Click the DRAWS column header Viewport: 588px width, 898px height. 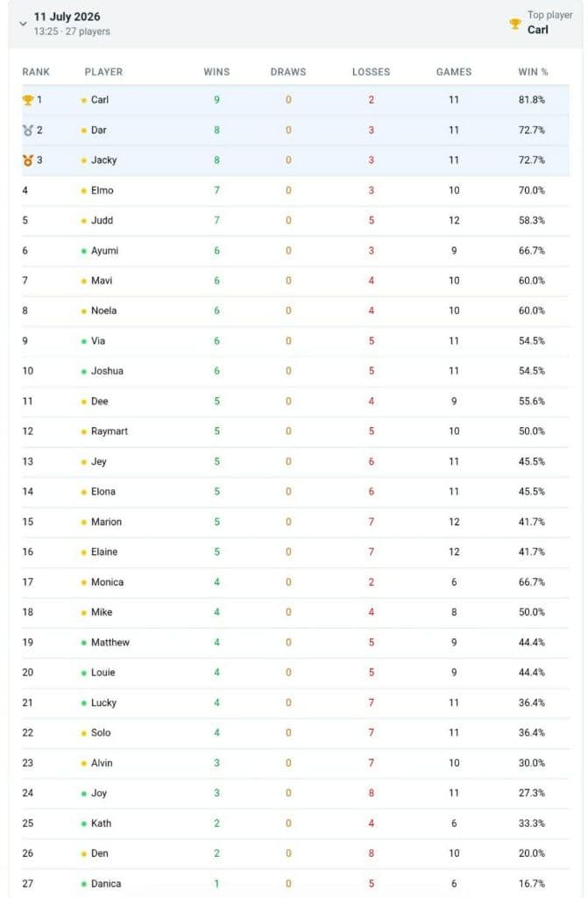288,72
